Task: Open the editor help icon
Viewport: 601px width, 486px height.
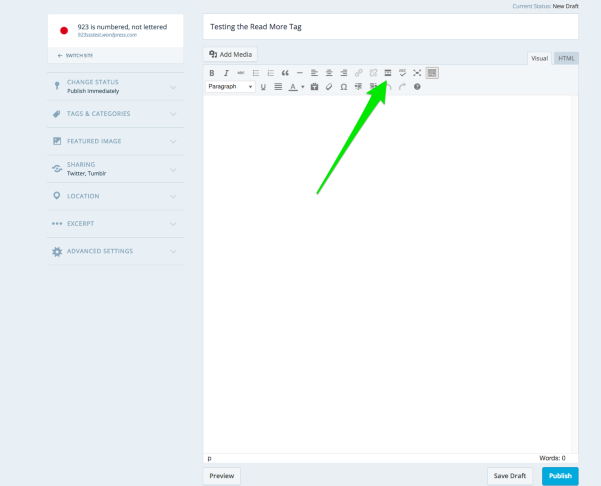Action: point(417,87)
